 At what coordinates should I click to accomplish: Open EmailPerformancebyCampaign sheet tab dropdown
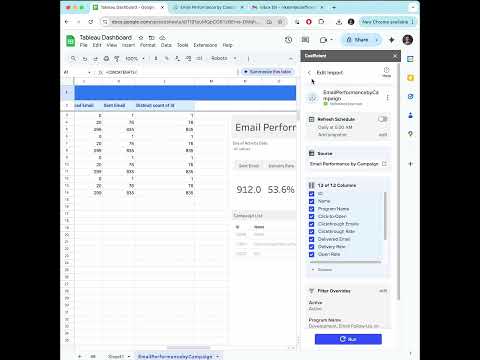tap(218, 356)
